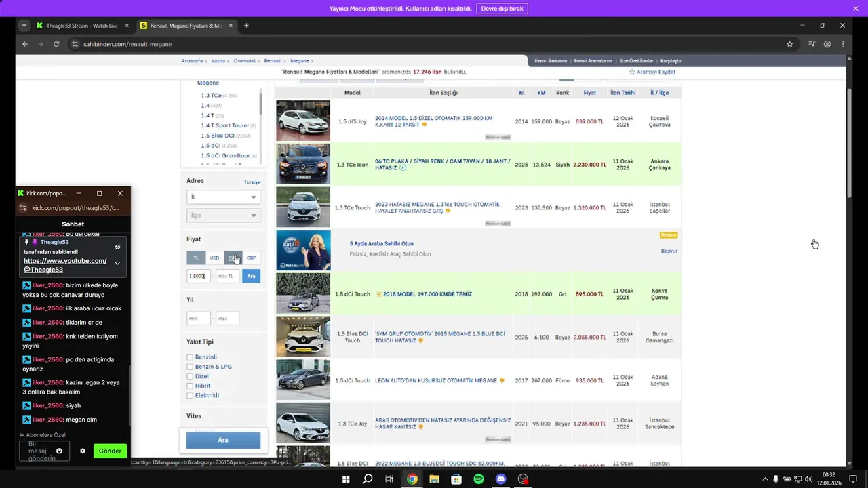This screenshot has width=868, height=488.
Task: Check the Elektrikli fuel type
Action: click(190, 395)
